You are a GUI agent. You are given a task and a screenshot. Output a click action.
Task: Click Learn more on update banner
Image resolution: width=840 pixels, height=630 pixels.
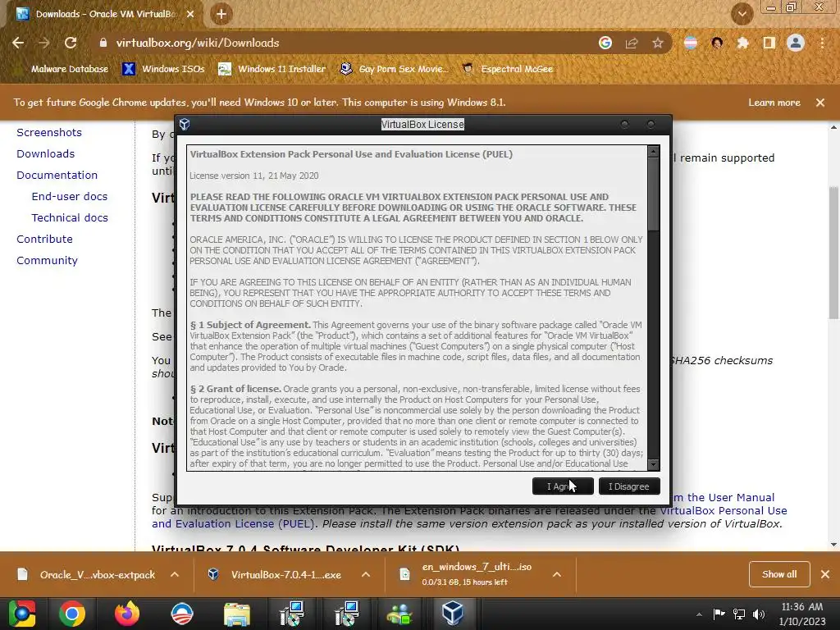pyautogui.click(x=774, y=103)
